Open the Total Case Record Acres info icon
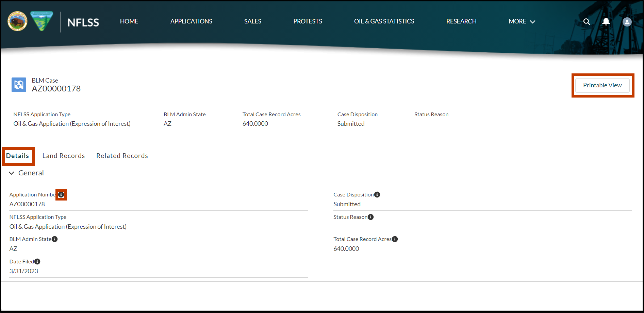The height and width of the screenshot is (313, 644). click(395, 239)
